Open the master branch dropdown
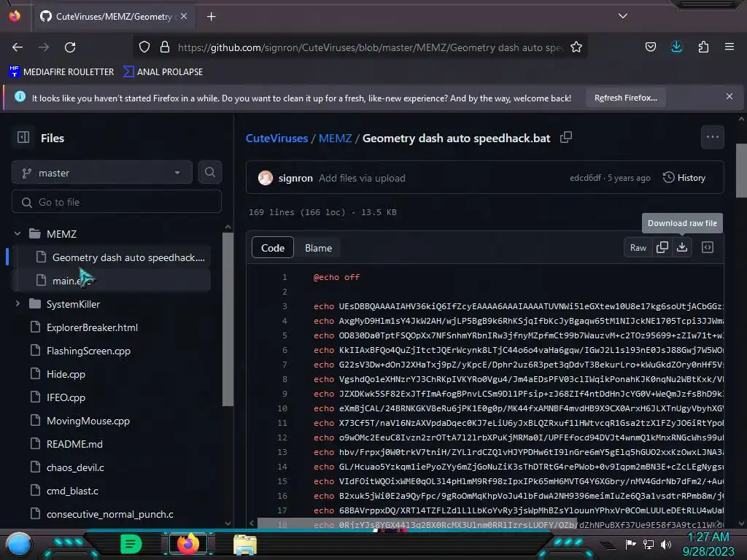 [102, 173]
